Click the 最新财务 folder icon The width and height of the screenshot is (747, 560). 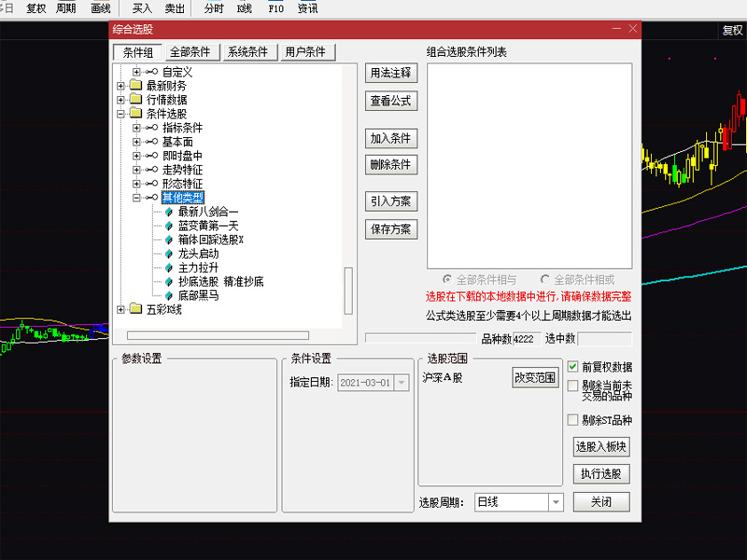pyautogui.click(x=136, y=86)
